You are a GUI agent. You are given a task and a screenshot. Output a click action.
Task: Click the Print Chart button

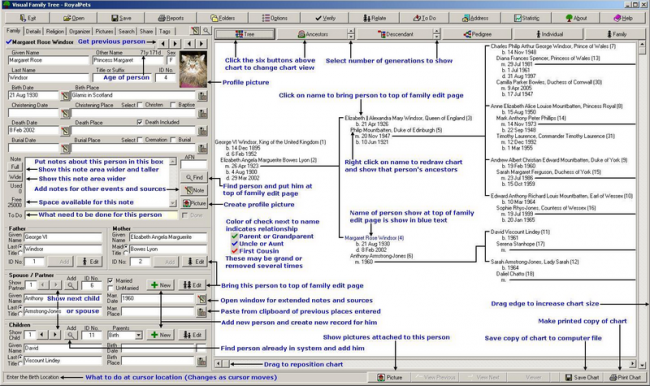tap(625, 377)
